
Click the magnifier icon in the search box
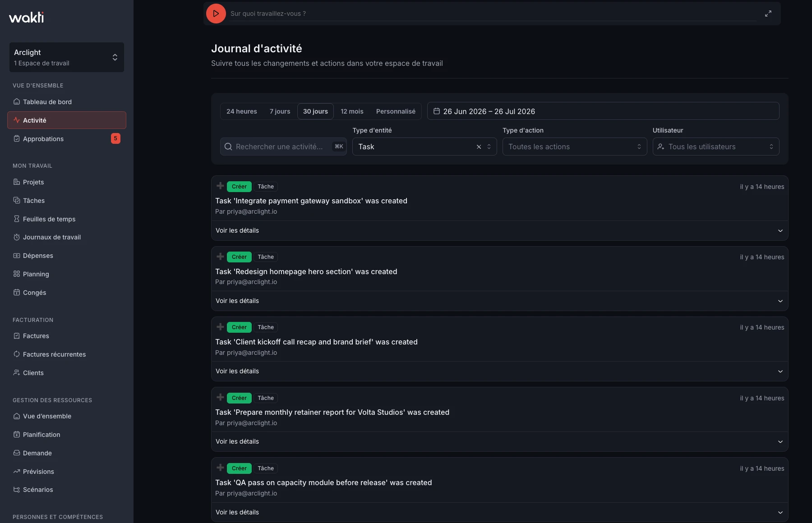click(228, 147)
